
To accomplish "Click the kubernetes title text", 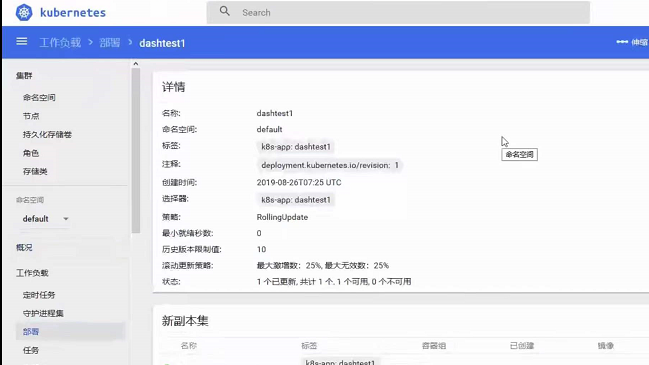I will pyautogui.click(x=73, y=13).
